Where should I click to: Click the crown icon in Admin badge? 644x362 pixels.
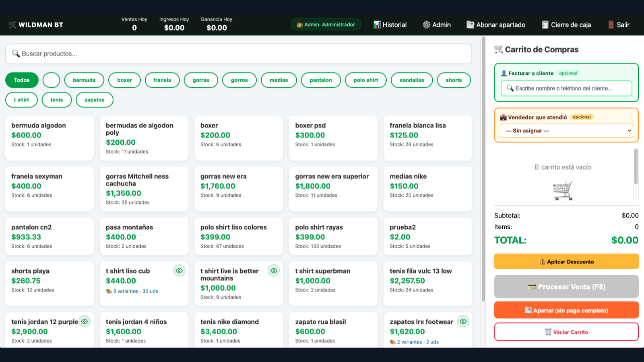(299, 25)
